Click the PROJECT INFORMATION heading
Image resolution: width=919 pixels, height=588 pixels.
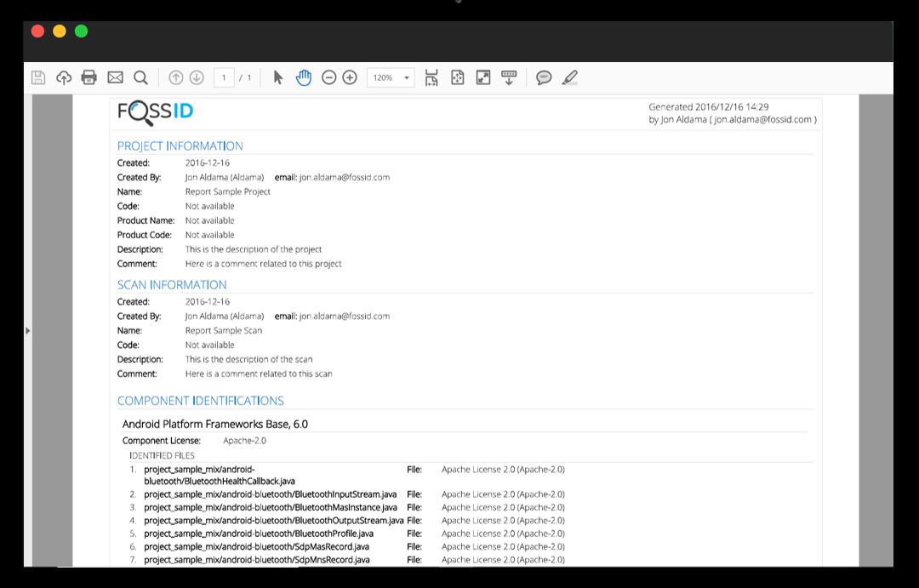coord(180,146)
